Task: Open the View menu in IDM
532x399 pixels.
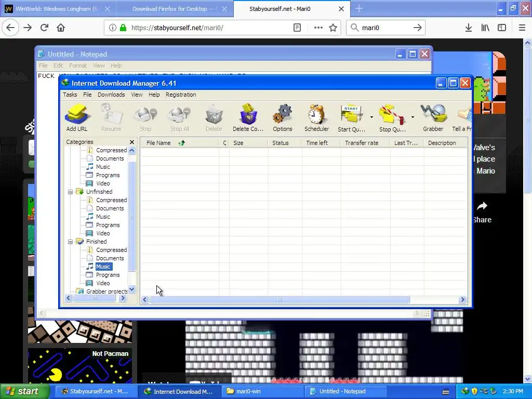Action: click(137, 95)
